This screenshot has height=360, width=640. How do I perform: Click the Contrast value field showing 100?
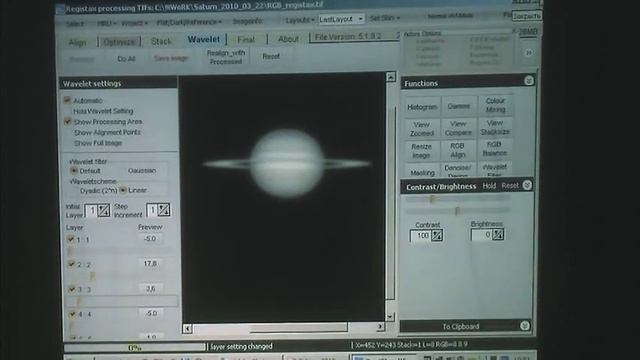click(x=420, y=236)
